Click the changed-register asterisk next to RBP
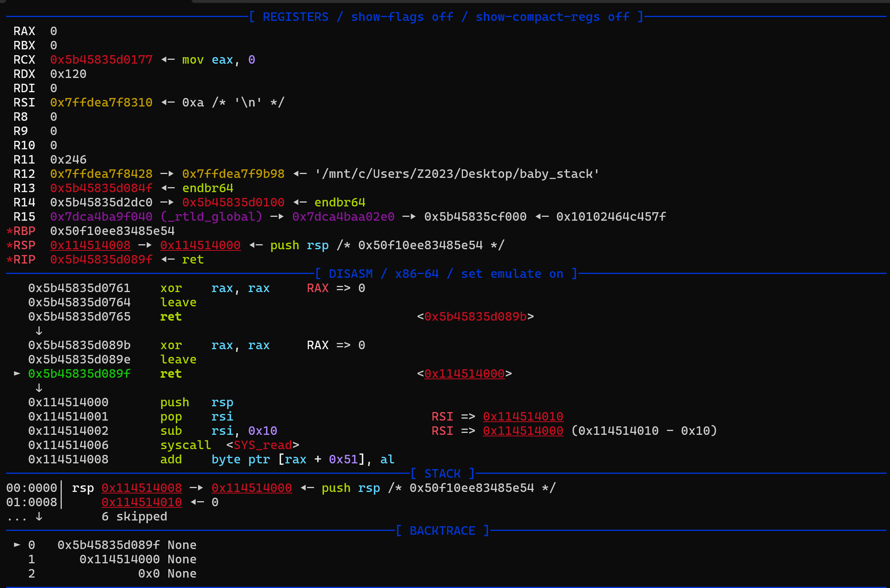Viewport: 890px width, 588px height. (10, 231)
